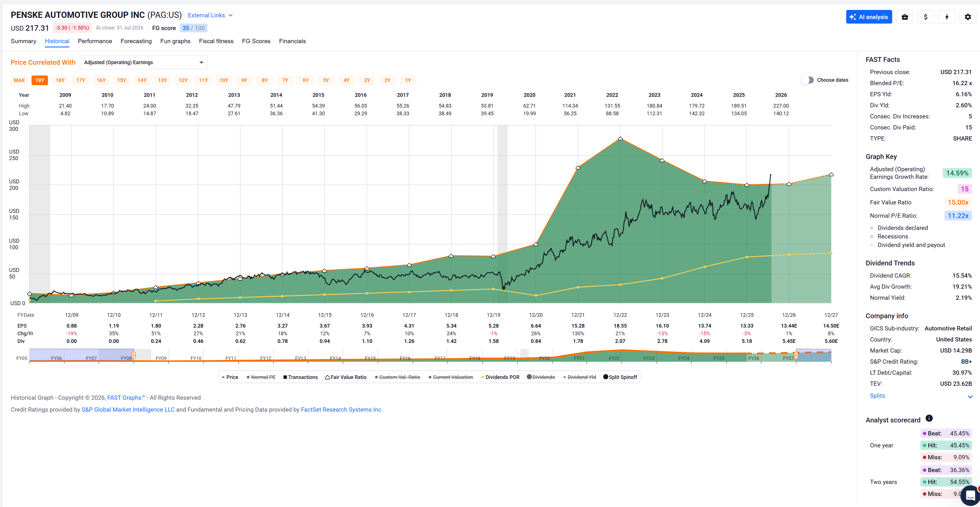
Task: Click the Analyst scorecard info icon
Action: pos(929,418)
